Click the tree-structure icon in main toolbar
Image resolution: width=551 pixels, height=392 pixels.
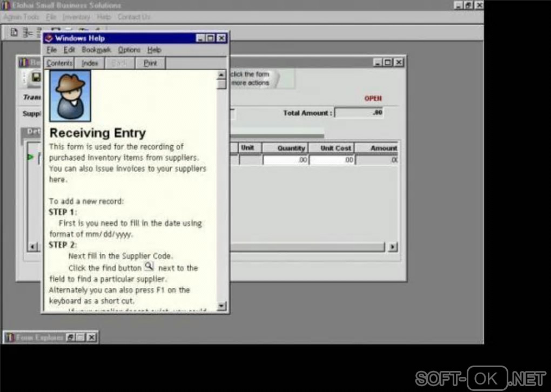pos(28,32)
